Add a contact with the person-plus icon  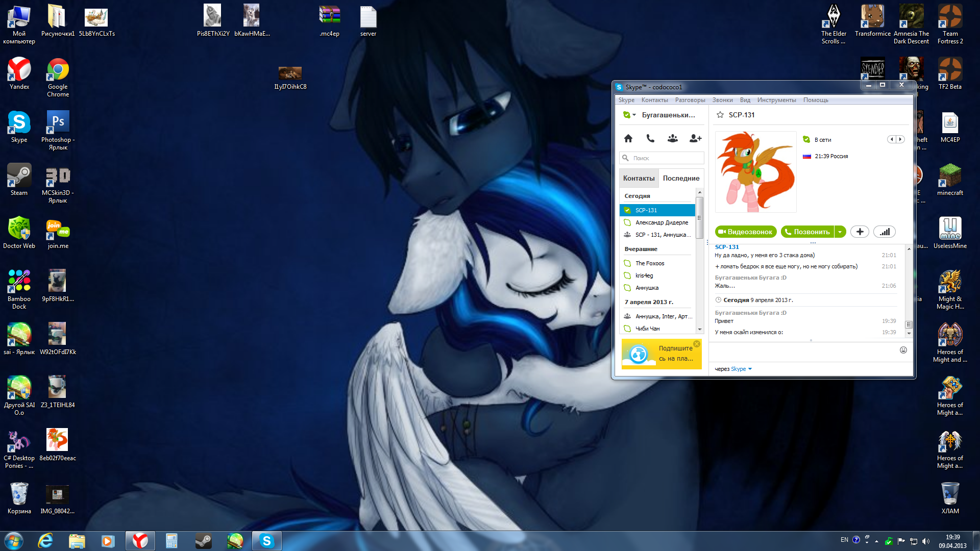click(695, 138)
